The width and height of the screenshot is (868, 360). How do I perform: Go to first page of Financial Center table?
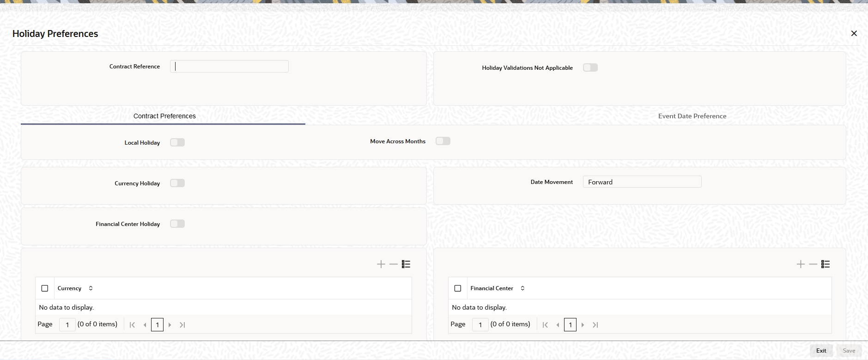click(545, 325)
